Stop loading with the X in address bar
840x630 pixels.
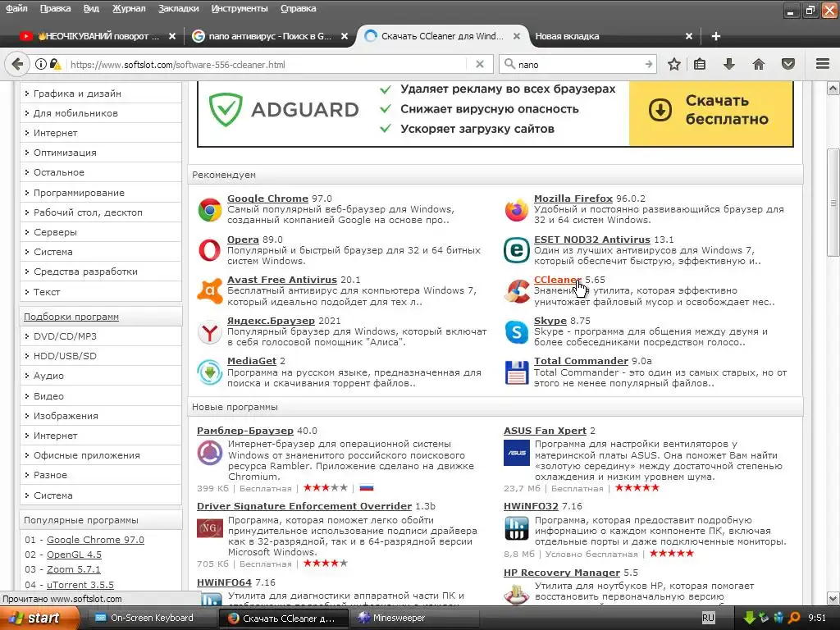(x=480, y=64)
